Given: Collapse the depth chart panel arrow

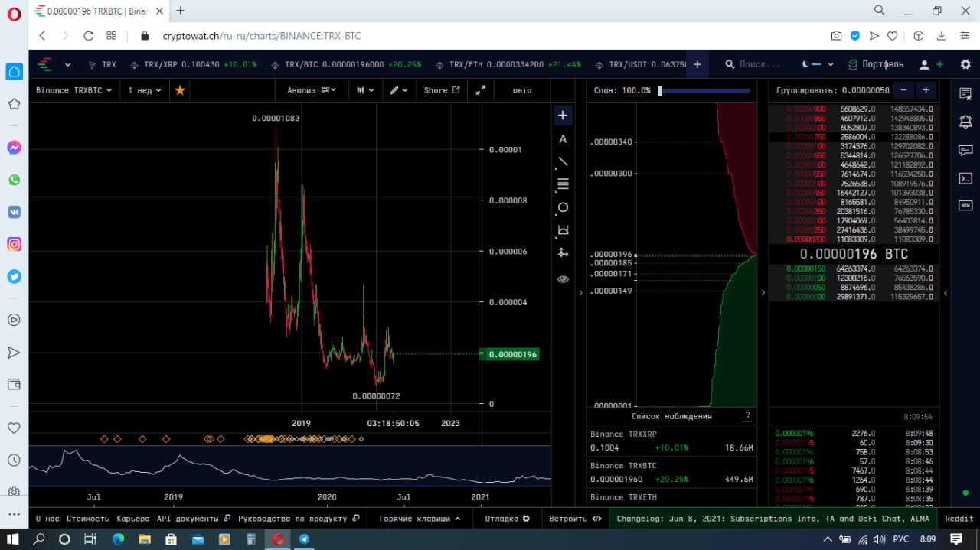Looking at the screenshot, I should tap(763, 293).
